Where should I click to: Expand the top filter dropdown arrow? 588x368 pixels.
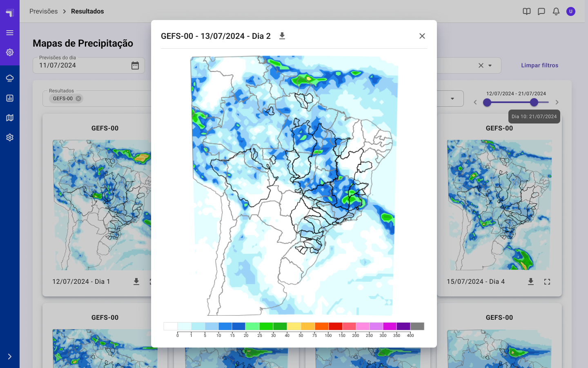pyautogui.click(x=490, y=65)
